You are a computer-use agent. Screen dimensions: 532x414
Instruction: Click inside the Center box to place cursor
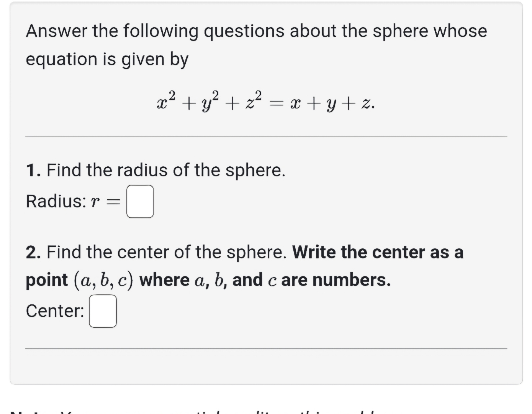tap(103, 311)
